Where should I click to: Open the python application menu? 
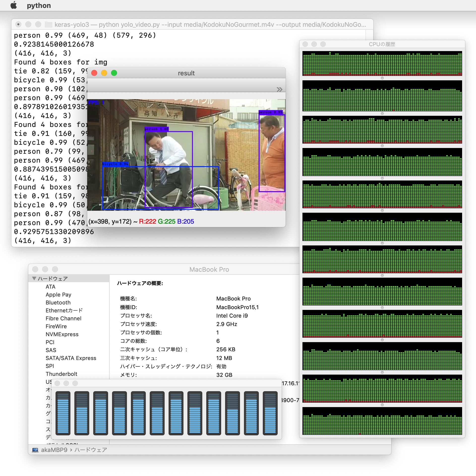(39, 5)
